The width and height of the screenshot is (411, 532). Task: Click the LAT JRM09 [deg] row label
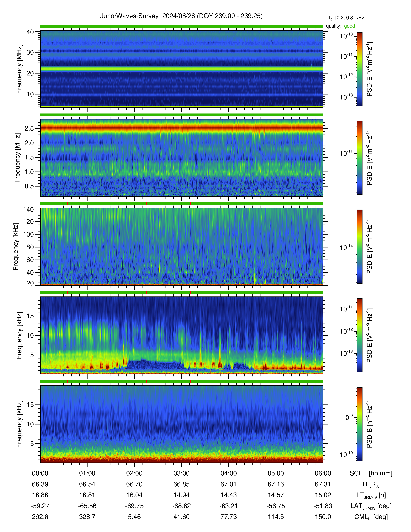(x=371, y=506)
